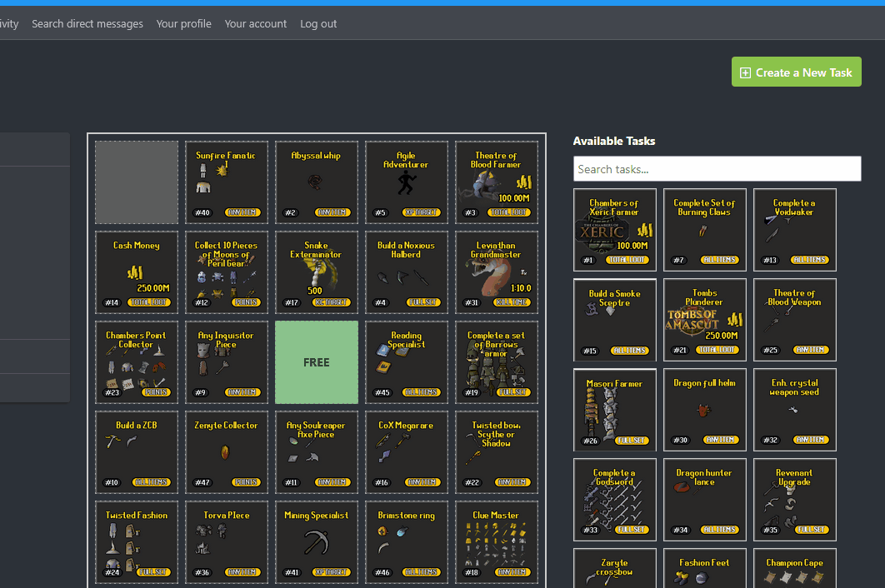The height and width of the screenshot is (588, 885).
Task: Pick Masori Farmer available task
Action: [x=615, y=410]
